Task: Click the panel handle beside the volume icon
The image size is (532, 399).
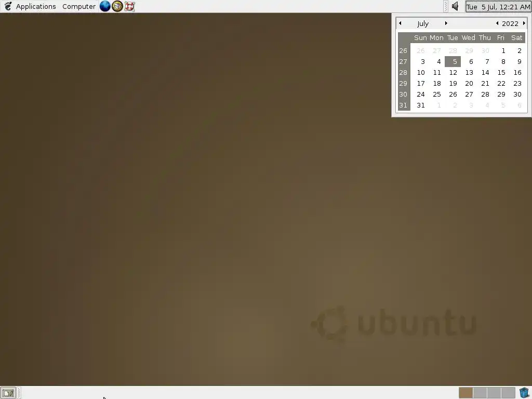Action: click(446, 6)
